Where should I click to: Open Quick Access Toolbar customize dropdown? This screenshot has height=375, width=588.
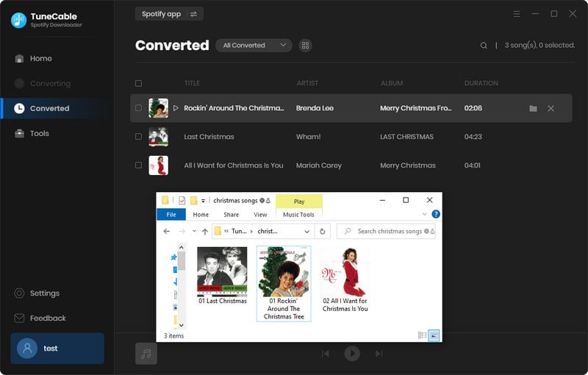[x=203, y=201]
